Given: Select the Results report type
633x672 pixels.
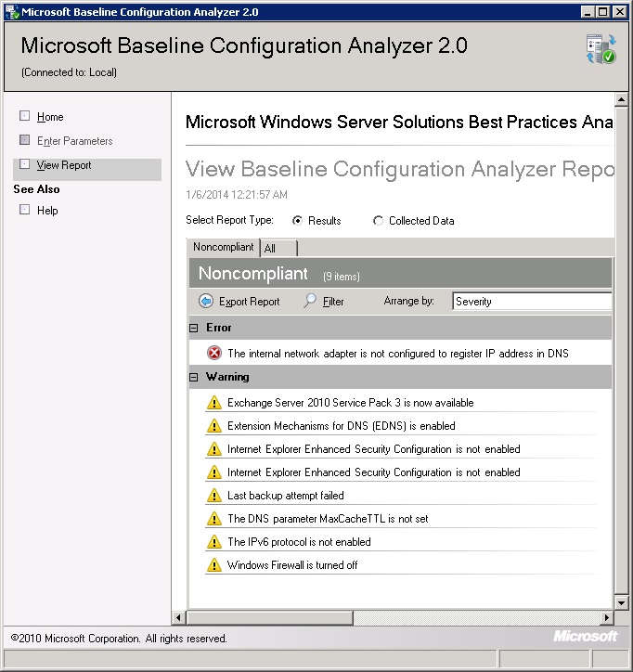Looking at the screenshot, I should click(x=297, y=221).
